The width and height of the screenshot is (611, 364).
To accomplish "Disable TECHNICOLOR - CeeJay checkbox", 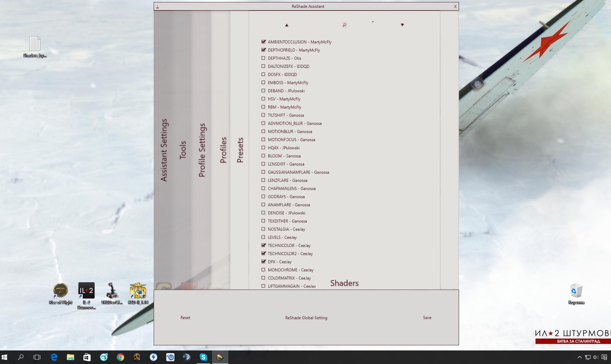I will pyautogui.click(x=263, y=245).
